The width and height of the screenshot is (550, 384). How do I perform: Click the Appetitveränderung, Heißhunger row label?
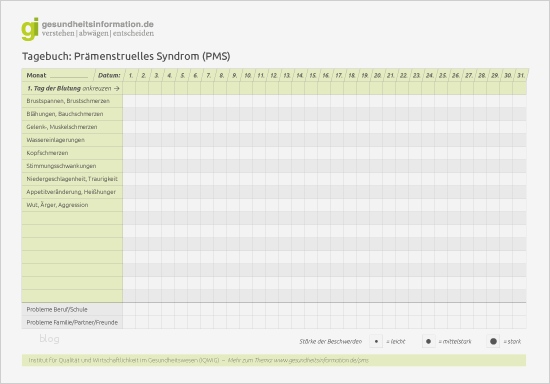click(71, 192)
